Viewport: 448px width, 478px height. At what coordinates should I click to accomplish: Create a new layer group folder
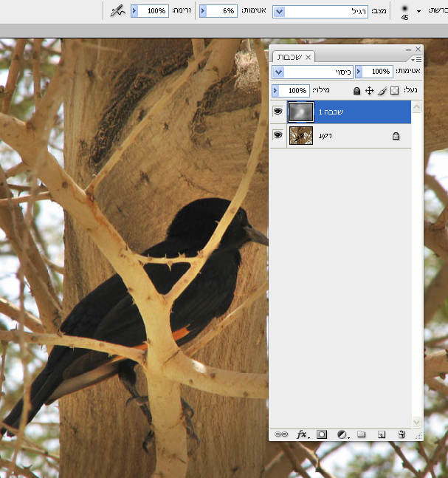pyautogui.click(x=361, y=434)
